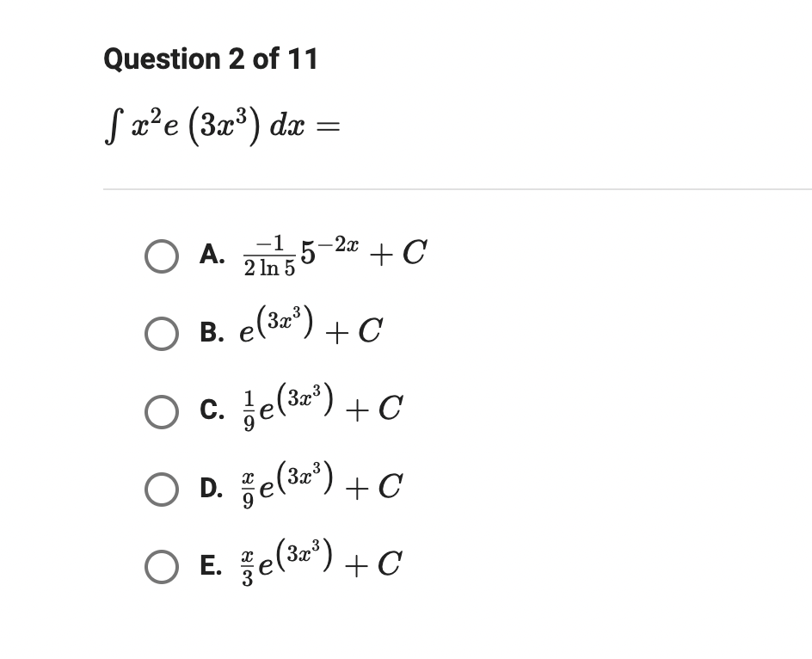This screenshot has width=812, height=659.
Task: Click option C with one-ninth coefficient
Action: tap(318, 407)
